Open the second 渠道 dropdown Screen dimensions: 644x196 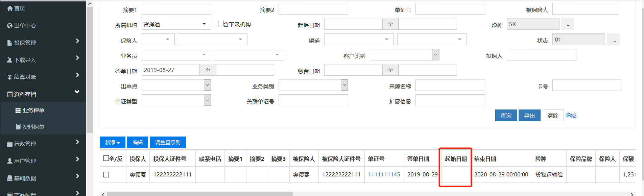[x=432, y=40]
